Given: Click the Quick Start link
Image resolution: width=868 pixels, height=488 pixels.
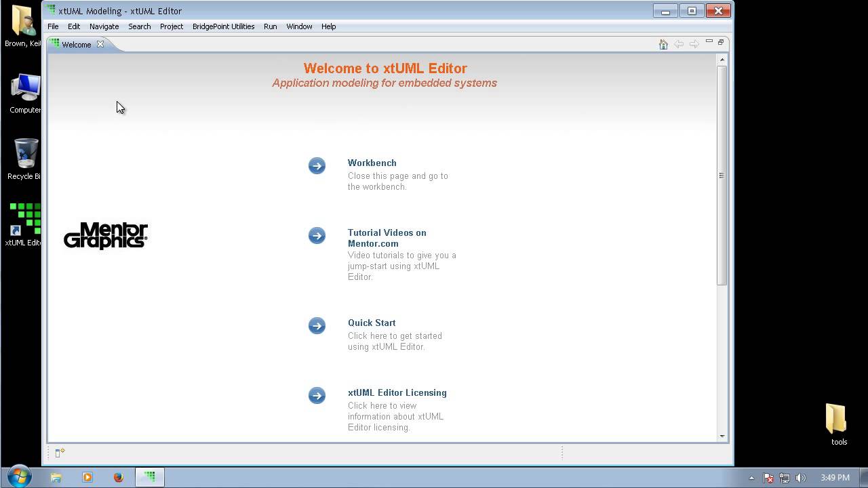Looking at the screenshot, I should 372,323.
